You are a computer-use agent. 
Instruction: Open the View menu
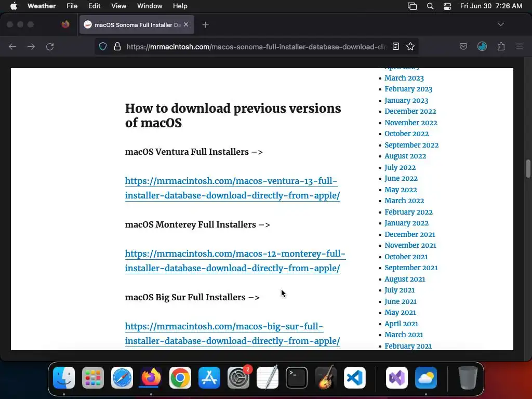pyautogui.click(x=119, y=6)
